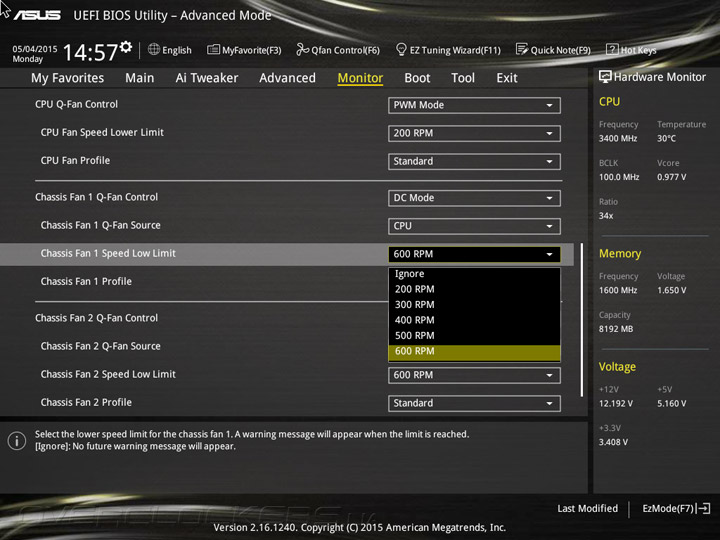720x540 pixels.
Task: Open the Exit tab
Action: [506, 78]
